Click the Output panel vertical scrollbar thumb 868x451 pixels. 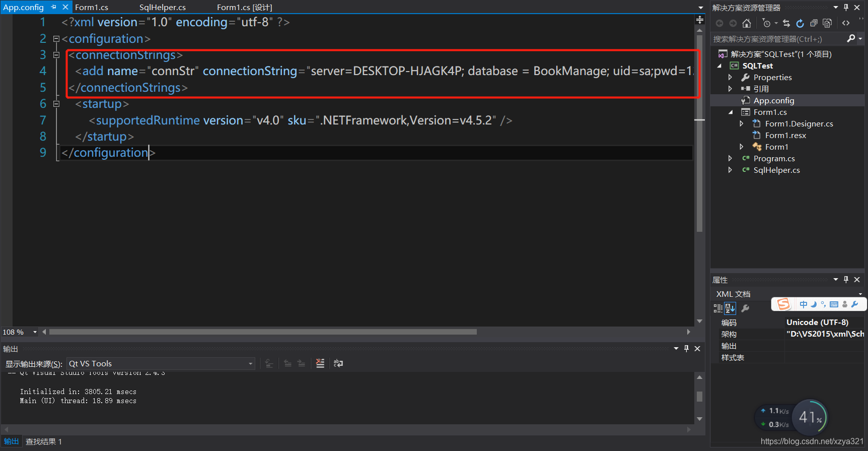point(699,397)
